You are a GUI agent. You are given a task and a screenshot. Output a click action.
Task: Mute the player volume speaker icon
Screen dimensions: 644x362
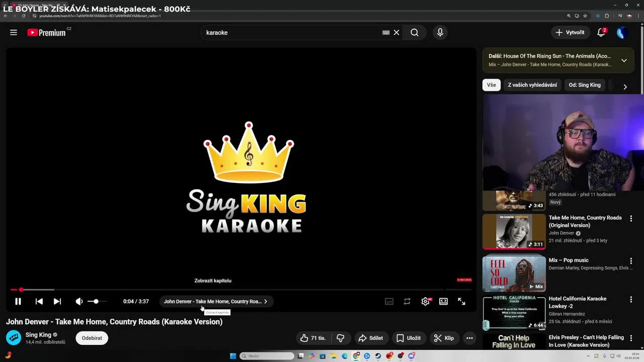[x=79, y=302]
